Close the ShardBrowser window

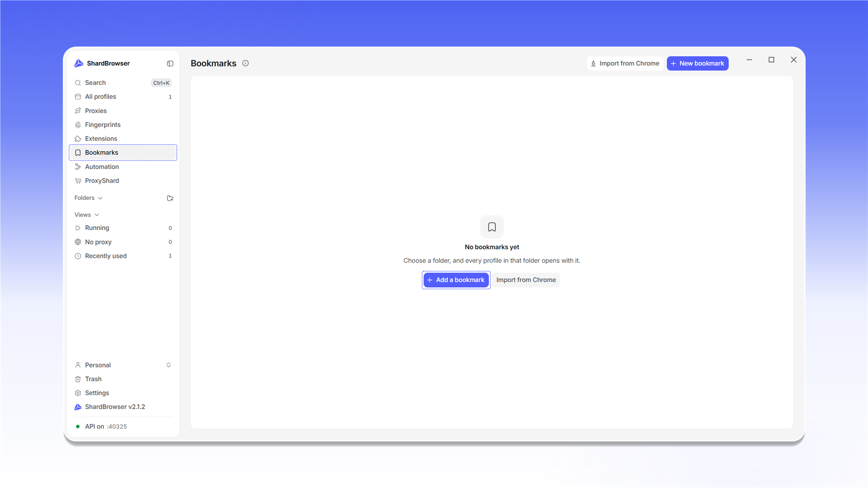pyautogui.click(x=793, y=60)
